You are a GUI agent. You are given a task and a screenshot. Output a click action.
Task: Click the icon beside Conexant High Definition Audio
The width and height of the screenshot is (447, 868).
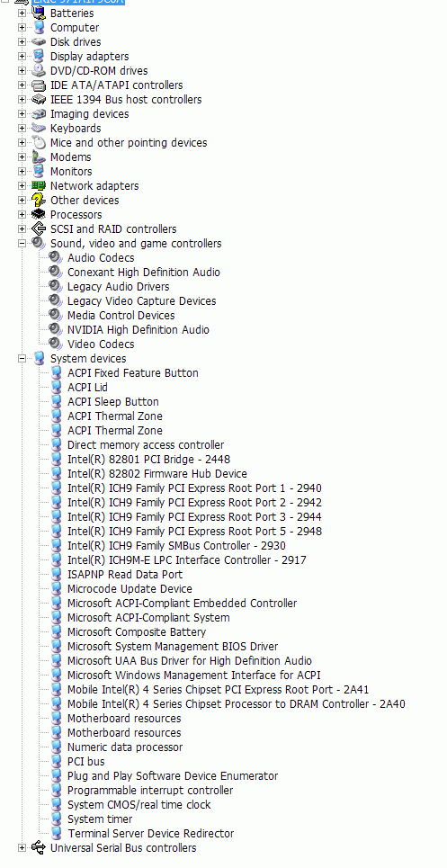[56, 272]
